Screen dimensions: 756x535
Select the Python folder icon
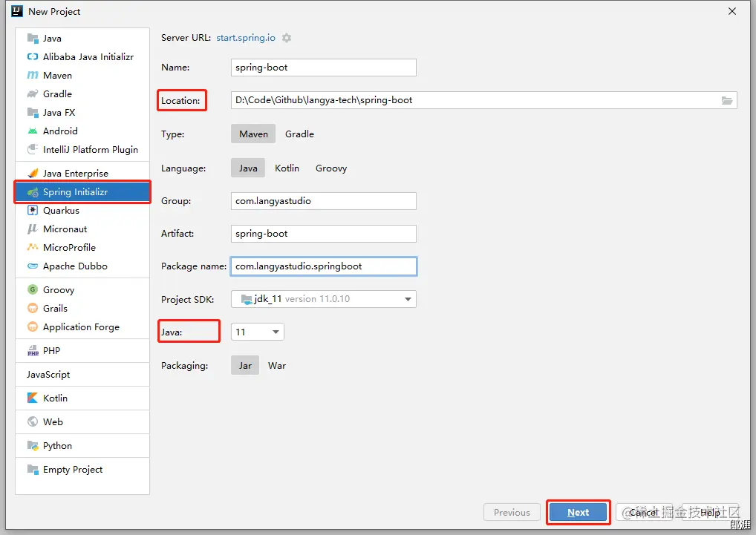(x=32, y=446)
